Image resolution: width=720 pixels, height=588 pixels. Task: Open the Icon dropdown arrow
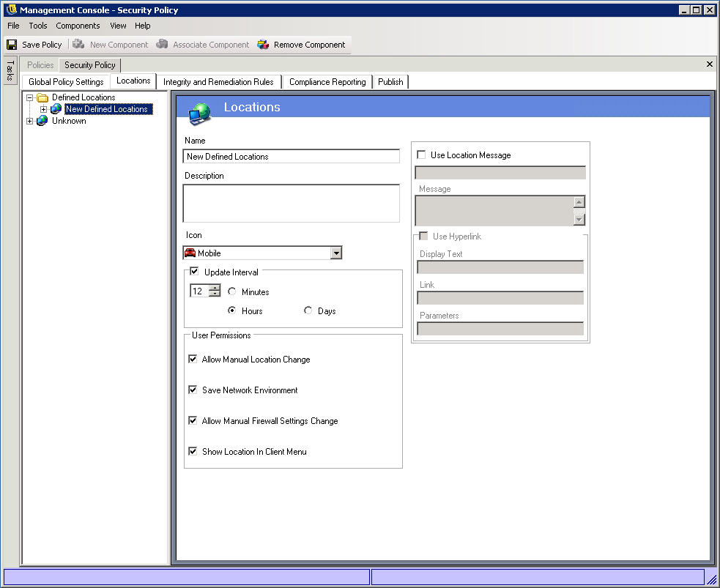(x=337, y=253)
